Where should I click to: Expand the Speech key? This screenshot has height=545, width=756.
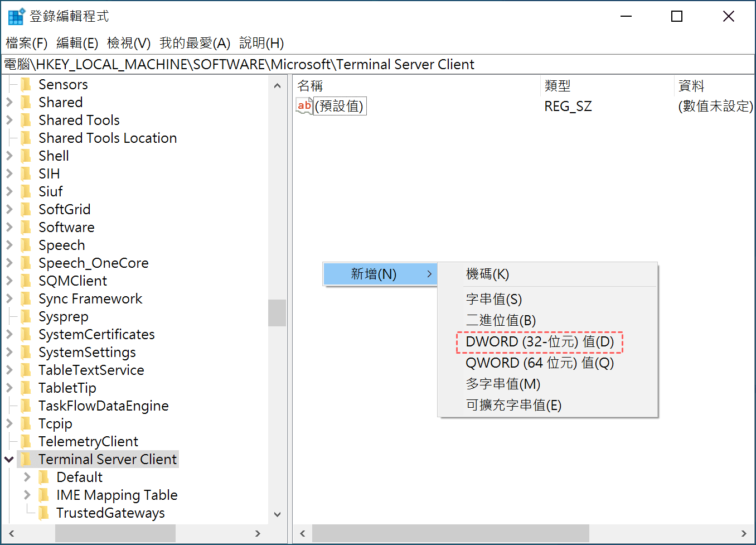pos(9,245)
